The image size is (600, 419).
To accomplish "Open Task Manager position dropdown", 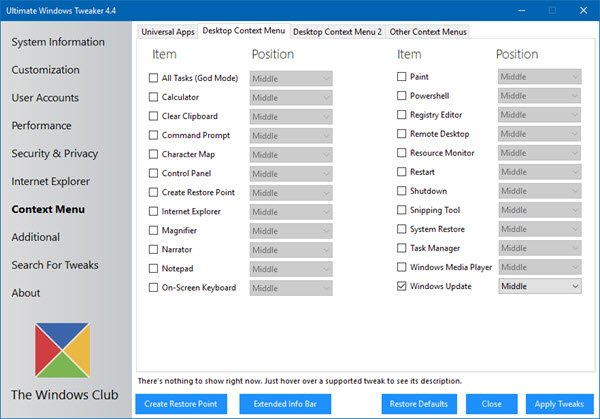I will coord(540,248).
